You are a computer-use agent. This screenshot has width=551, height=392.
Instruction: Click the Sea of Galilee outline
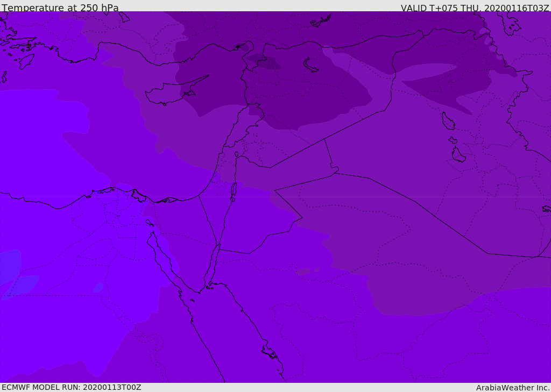(237, 154)
